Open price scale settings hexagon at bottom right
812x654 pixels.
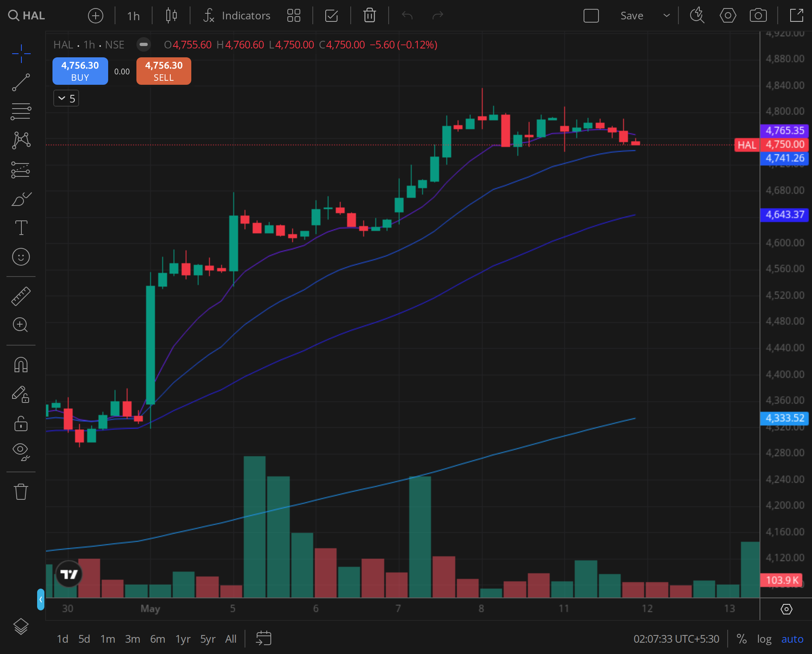[786, 609]
